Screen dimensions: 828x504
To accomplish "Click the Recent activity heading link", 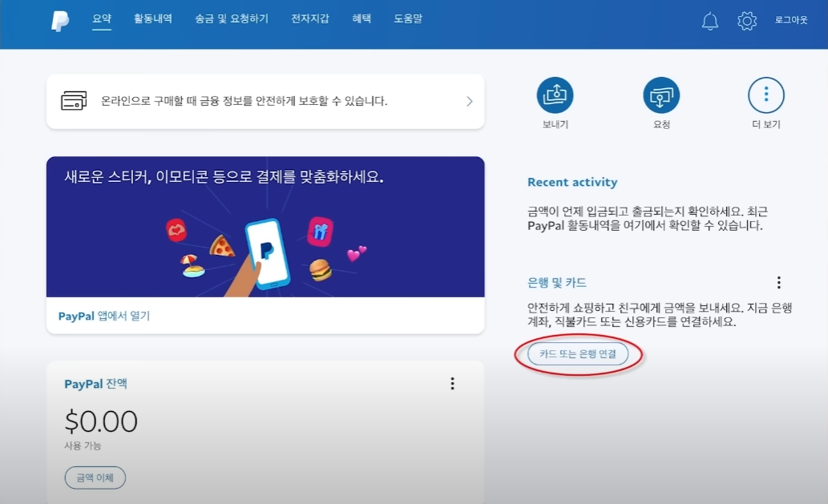I will (572, 182).
